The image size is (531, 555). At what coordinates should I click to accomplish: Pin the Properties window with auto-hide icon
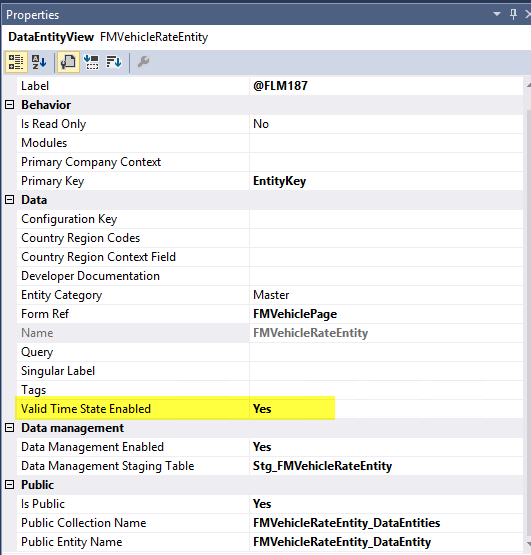pyautogui.click(x=513, y=15)
